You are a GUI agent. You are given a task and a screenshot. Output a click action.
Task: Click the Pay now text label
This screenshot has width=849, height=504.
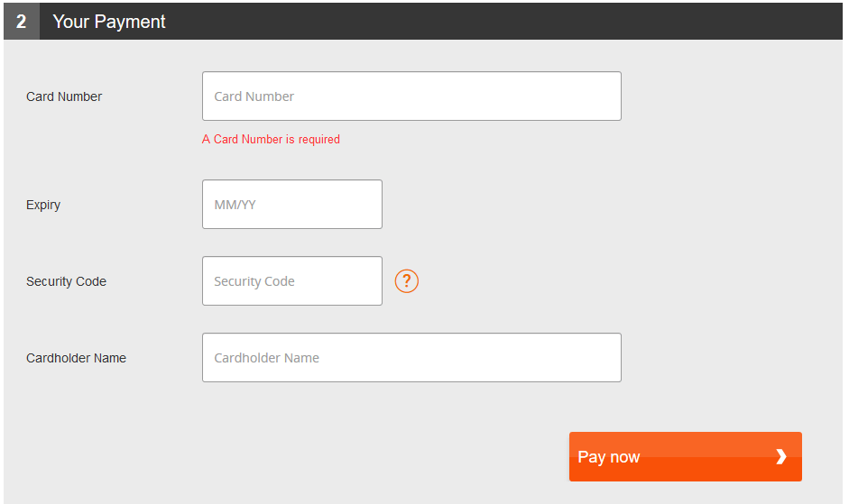[608, 457]
